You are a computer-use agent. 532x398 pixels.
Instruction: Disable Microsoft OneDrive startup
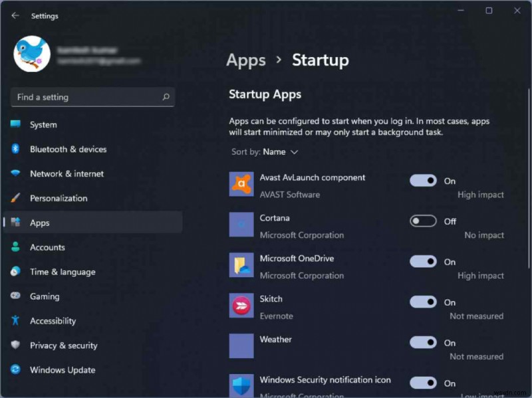(422, 261)
